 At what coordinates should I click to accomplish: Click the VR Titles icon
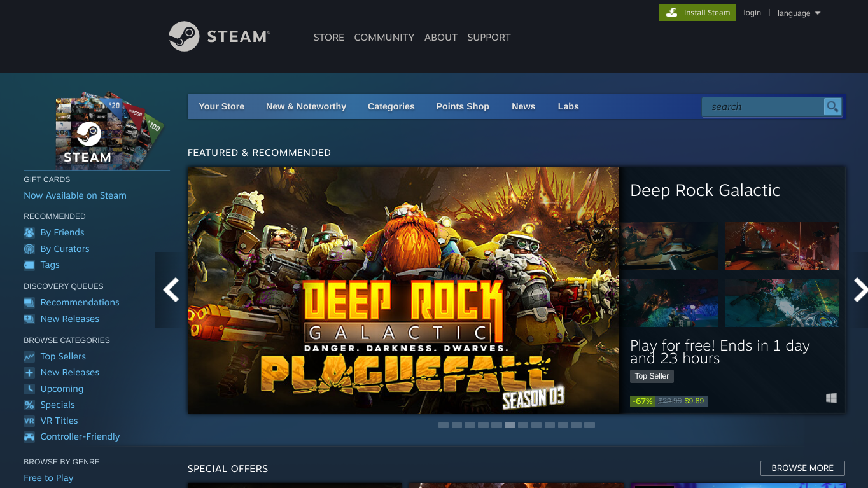point(29,421)
